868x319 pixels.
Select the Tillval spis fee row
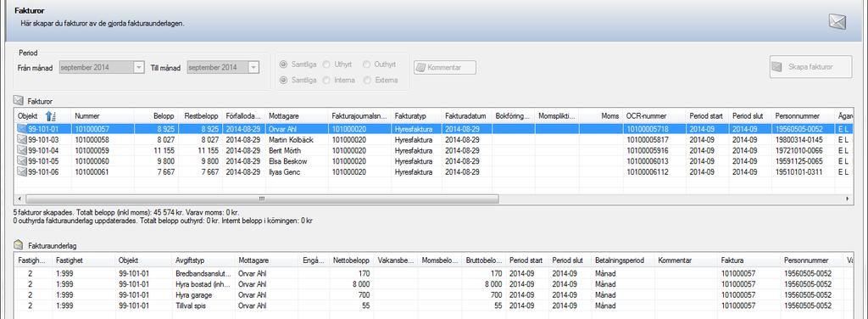434,305
